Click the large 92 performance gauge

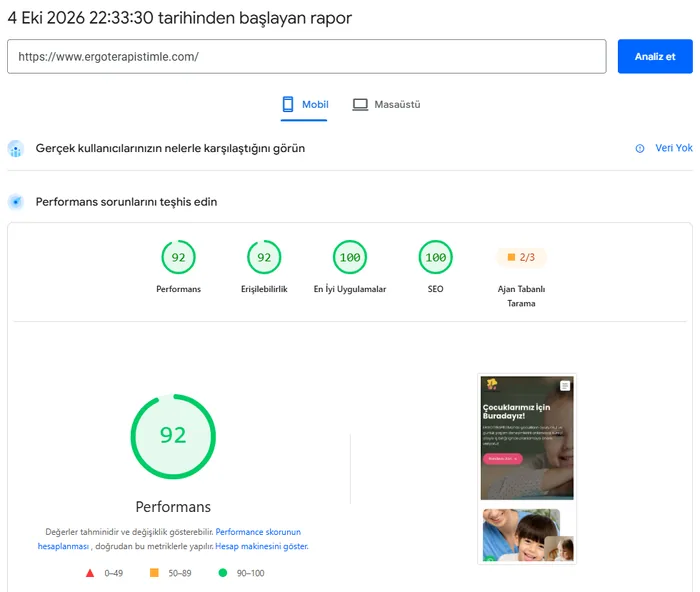(x=173, y=436)
